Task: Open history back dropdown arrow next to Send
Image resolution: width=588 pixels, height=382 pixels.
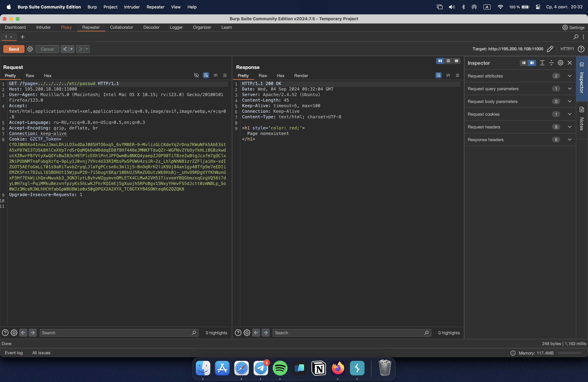Action: tap(71, 49)
